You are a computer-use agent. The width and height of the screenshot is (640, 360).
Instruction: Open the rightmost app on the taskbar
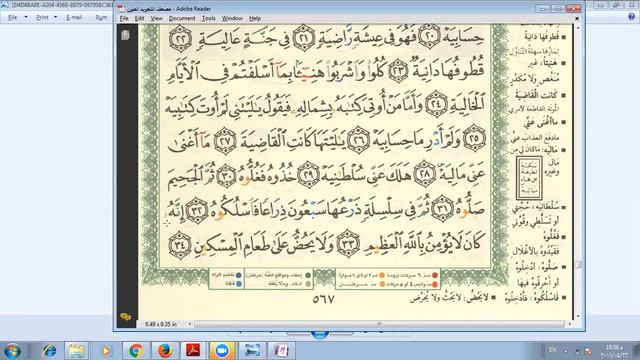coord(281,351)
